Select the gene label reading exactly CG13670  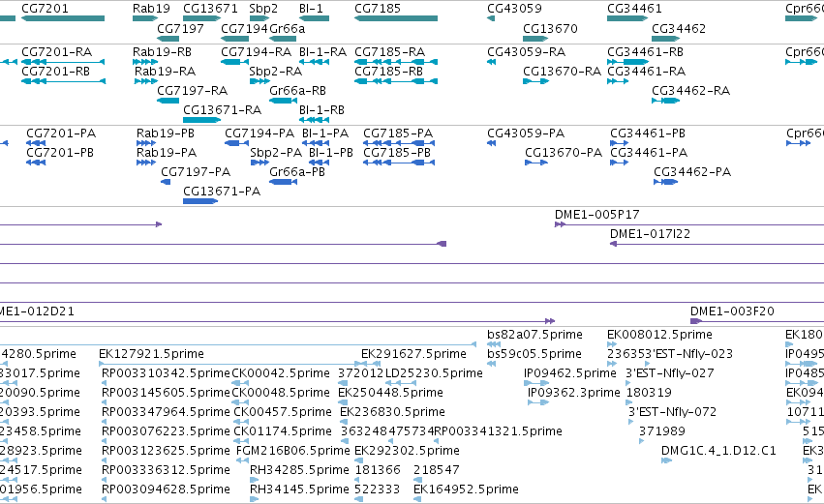[550, 28]
